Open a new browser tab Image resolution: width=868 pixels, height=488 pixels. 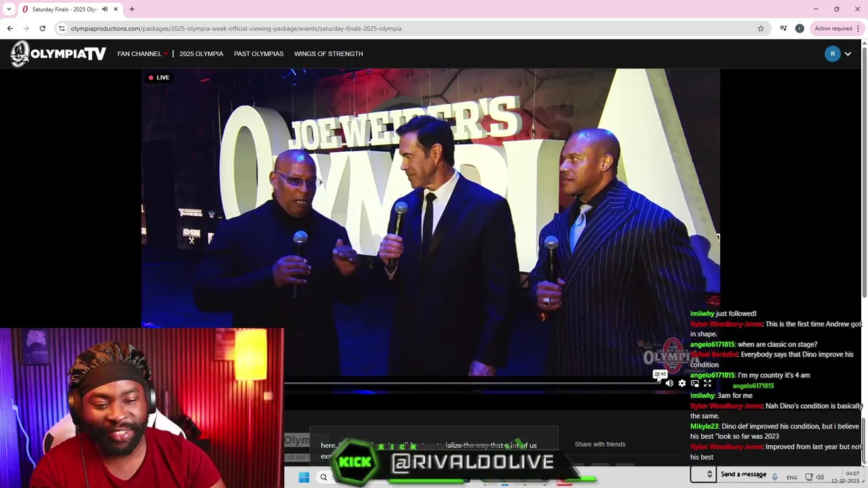click(132, 9)
